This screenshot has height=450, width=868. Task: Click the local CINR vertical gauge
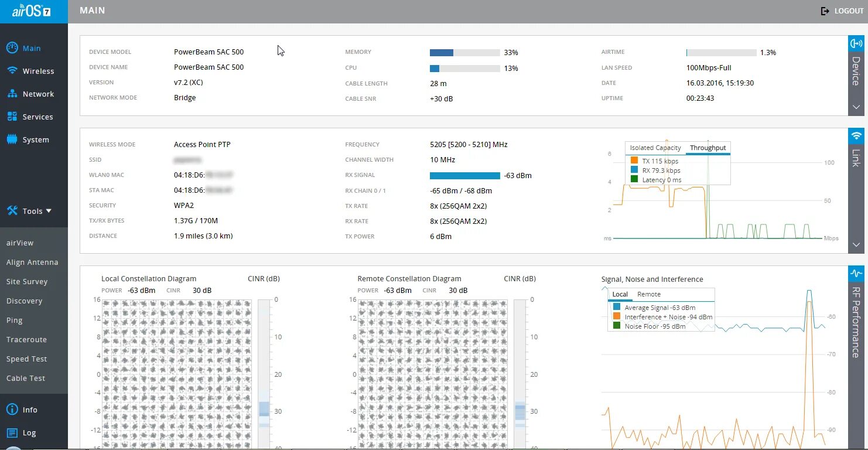(264, 374)
